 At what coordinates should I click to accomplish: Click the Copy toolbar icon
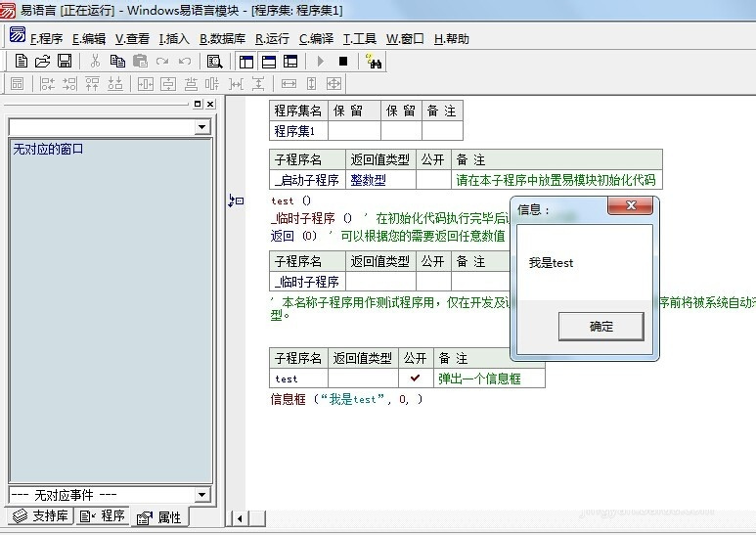117,61
